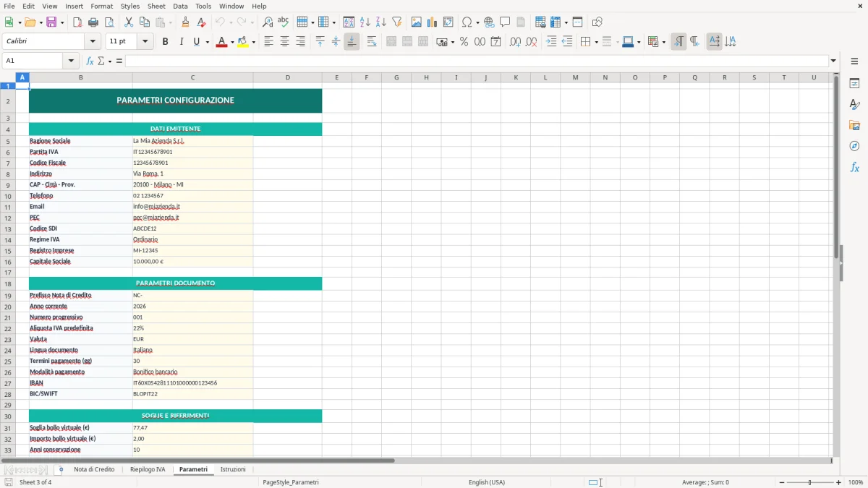Sort ascending with the A-Z icon
This screenshot has height=488, width=868.
point(365,22)
